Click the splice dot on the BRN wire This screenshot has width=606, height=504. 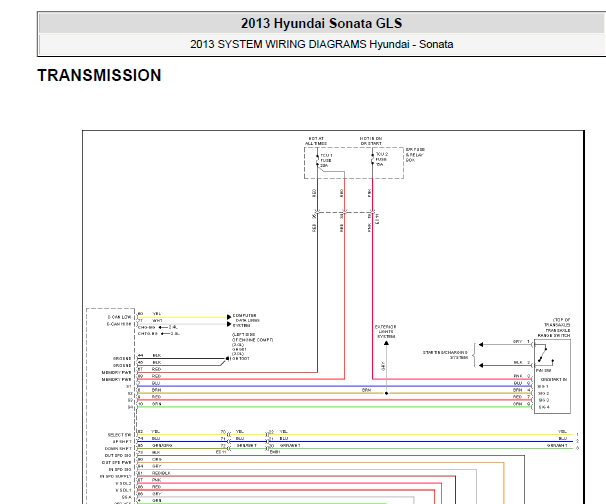coord(386,393)
